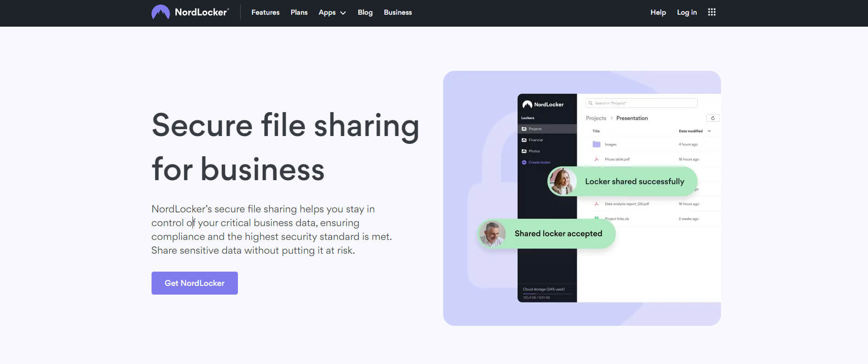Click the woman's avatar in shared notification
Screen dimensions: 868x364
(563, 181)
